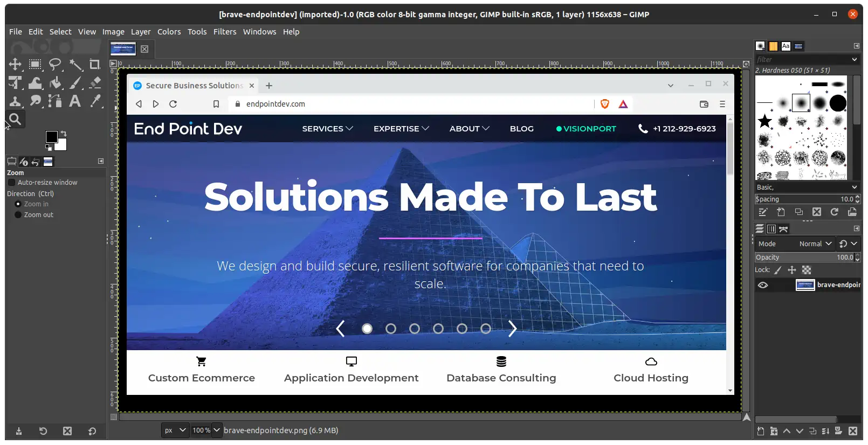Select the Move tool
The image size is (868, 445).
tap(15, 65)
